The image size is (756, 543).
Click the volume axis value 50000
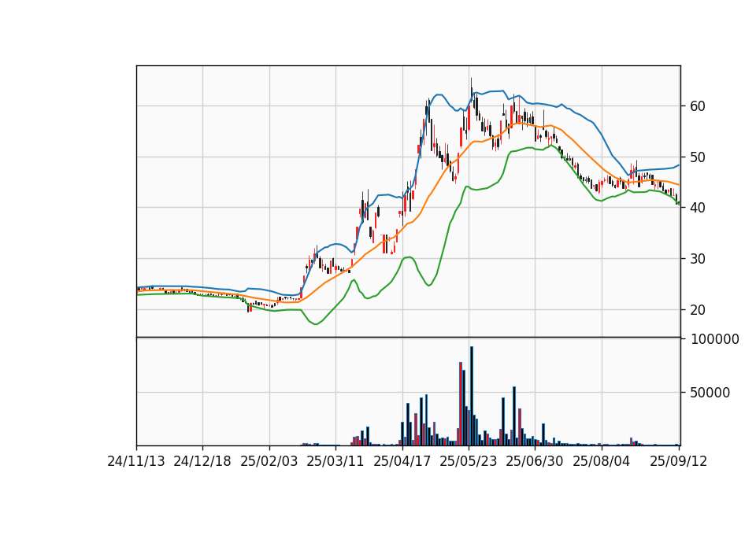[710, 393]
